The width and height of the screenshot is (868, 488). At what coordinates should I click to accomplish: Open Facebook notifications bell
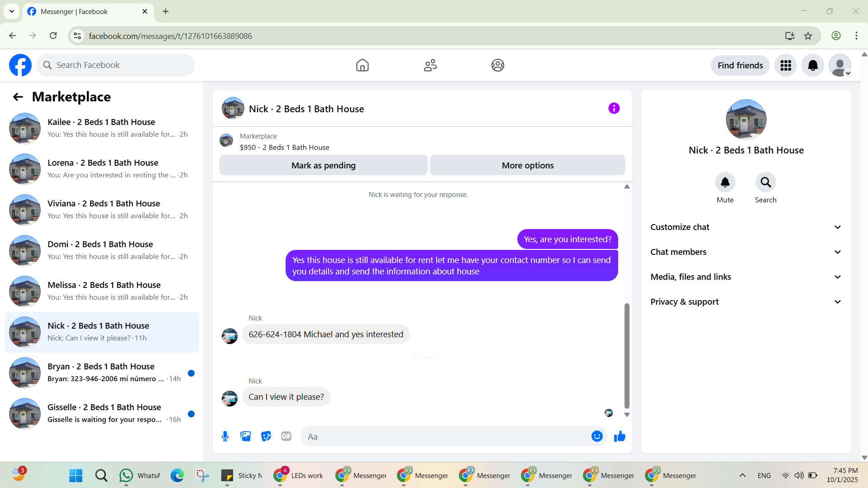click(x=813, y=66)
